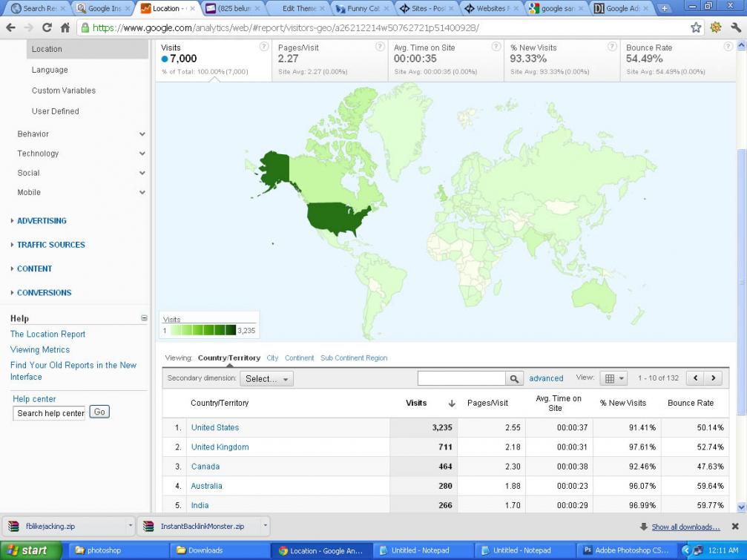Collapse the Help panel with minus icon
747x560 pixels.
144,317
